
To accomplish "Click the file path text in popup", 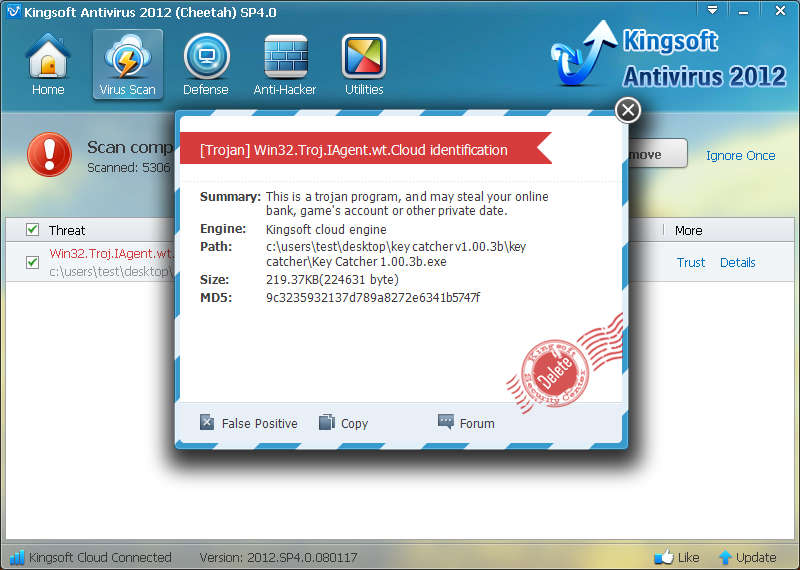I will [x=396, y=254].
